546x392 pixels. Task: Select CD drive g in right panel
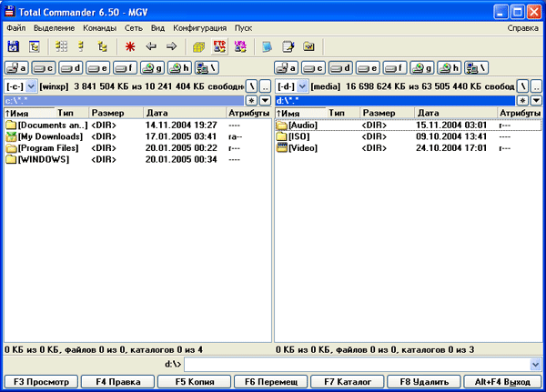422,68
